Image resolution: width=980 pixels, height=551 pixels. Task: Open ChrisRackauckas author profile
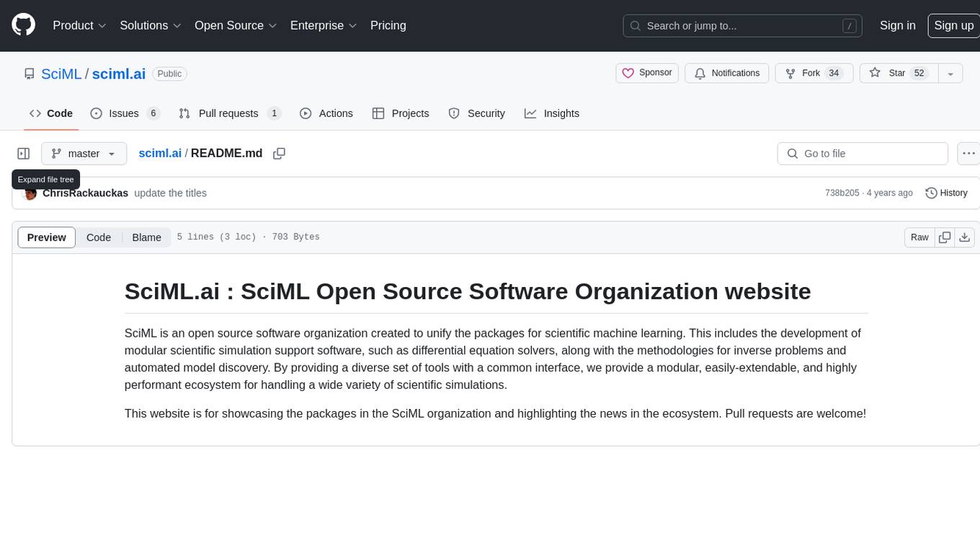[x=86, y=193]
